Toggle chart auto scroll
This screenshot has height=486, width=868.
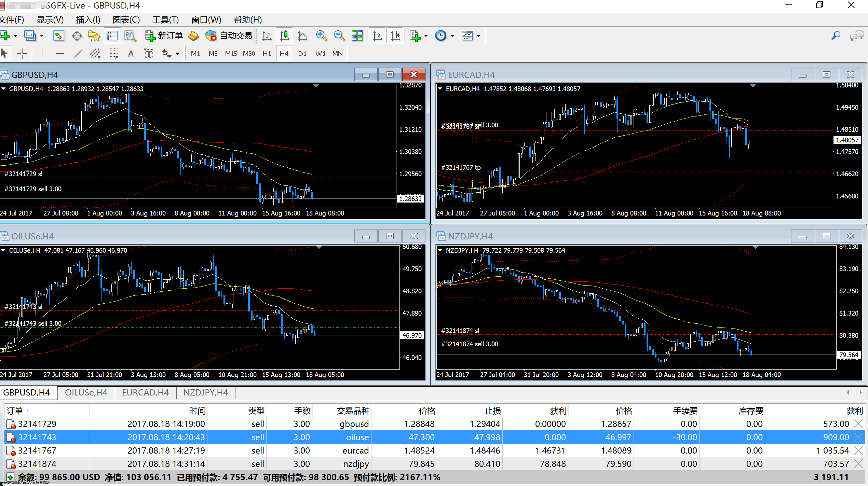coord(377,36)
